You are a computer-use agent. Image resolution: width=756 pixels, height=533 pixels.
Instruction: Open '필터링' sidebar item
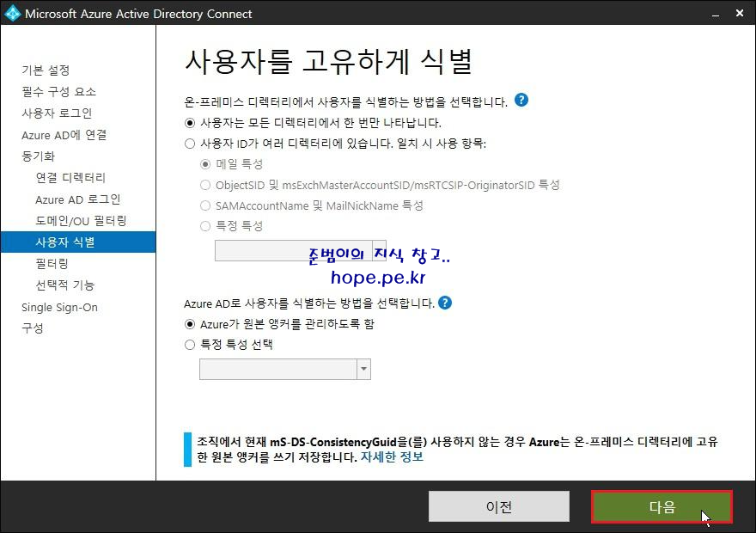(x=52, y=264)
